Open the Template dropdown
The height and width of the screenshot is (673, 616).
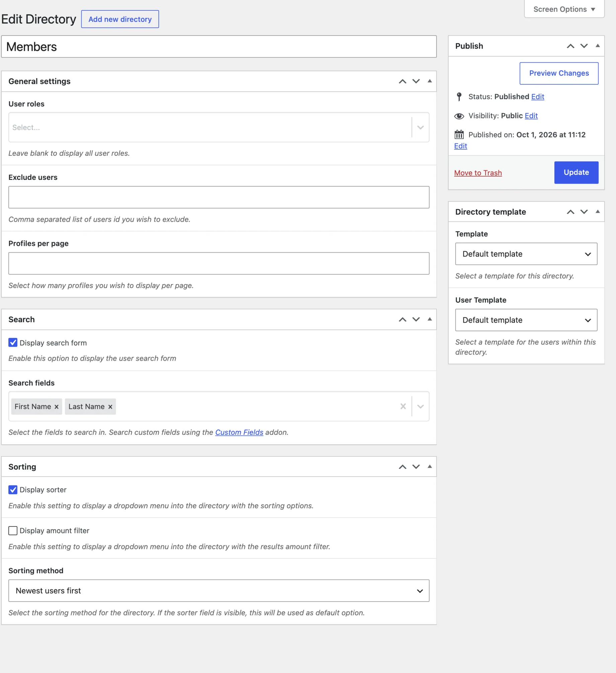click(x=527, y=254)
